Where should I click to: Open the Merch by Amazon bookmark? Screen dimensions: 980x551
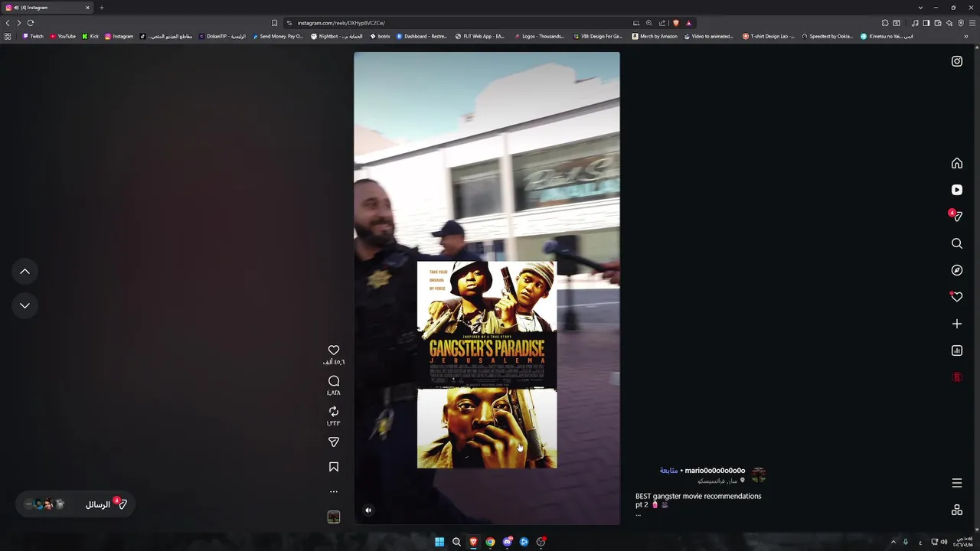coord(655,36)
